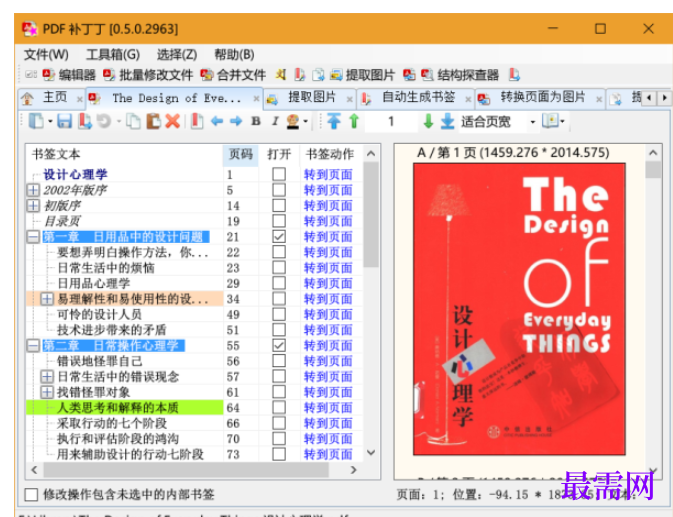Click the save (floppy disk) icon
Image resolution: width=673 pixels, height=517 pixels.
(65, 121)
